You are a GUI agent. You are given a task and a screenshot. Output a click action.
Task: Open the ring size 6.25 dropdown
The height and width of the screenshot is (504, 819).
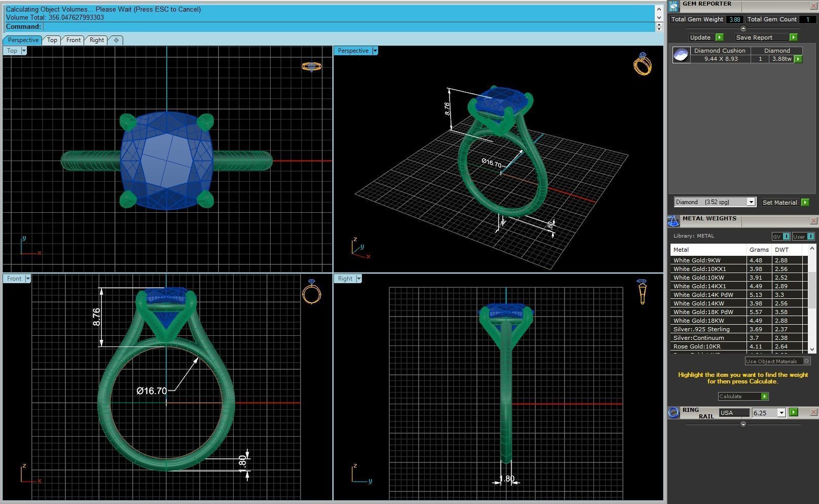tap(781, 413)
